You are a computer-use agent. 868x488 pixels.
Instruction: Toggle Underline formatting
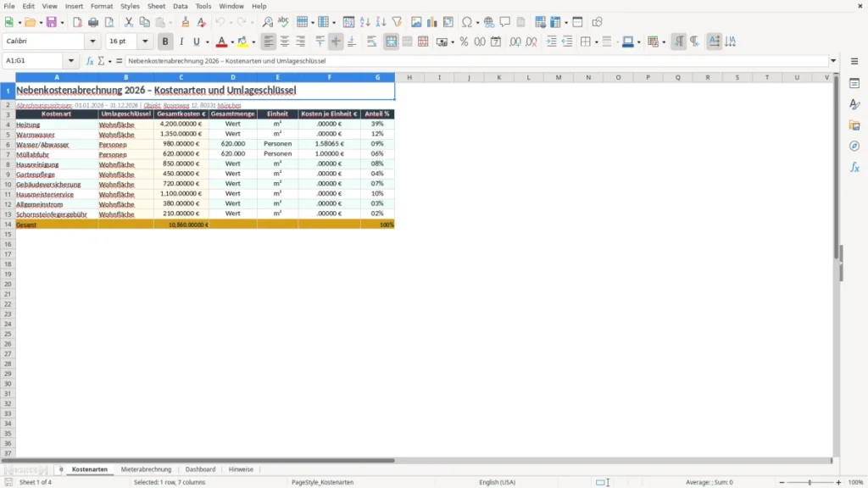click(x=196, y=42)
